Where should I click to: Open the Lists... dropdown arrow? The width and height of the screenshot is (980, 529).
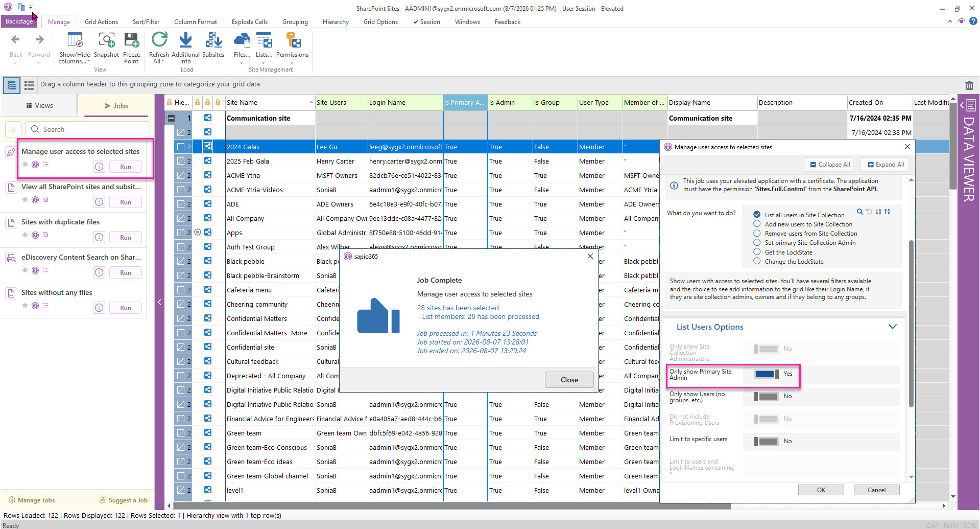264,63
